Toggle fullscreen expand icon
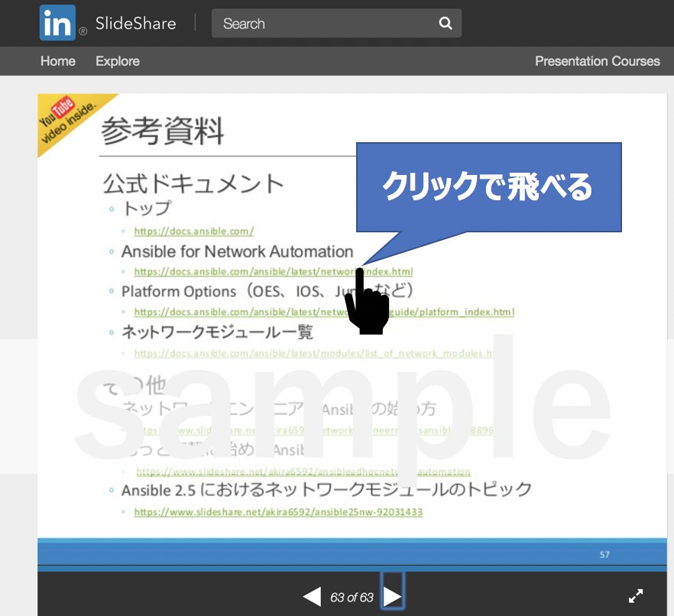Screen dimensions: 674x616 click(636, 596)
